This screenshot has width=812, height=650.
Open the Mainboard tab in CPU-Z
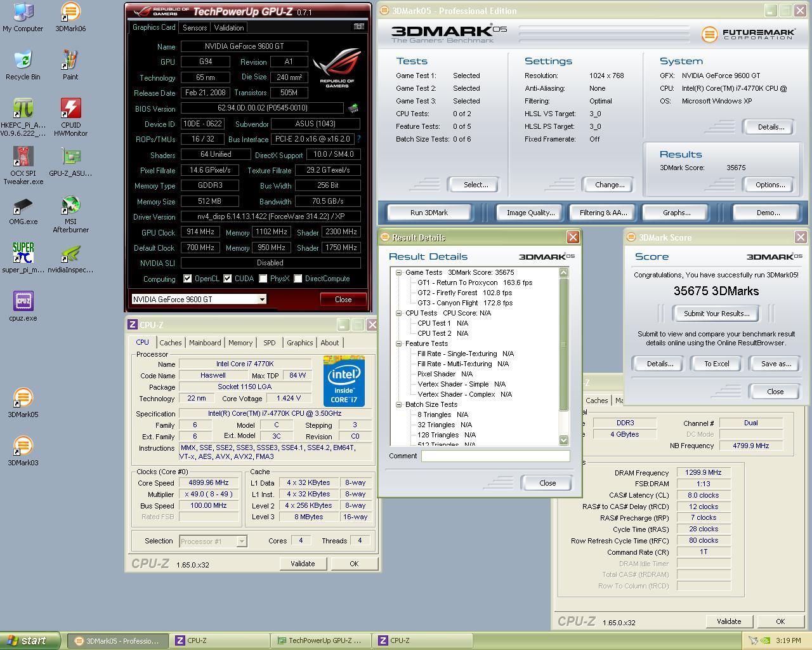[205, 343]
